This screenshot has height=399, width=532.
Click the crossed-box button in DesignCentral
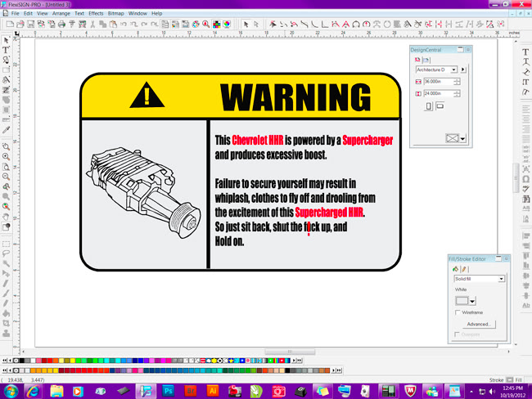[x=452, y=138]
